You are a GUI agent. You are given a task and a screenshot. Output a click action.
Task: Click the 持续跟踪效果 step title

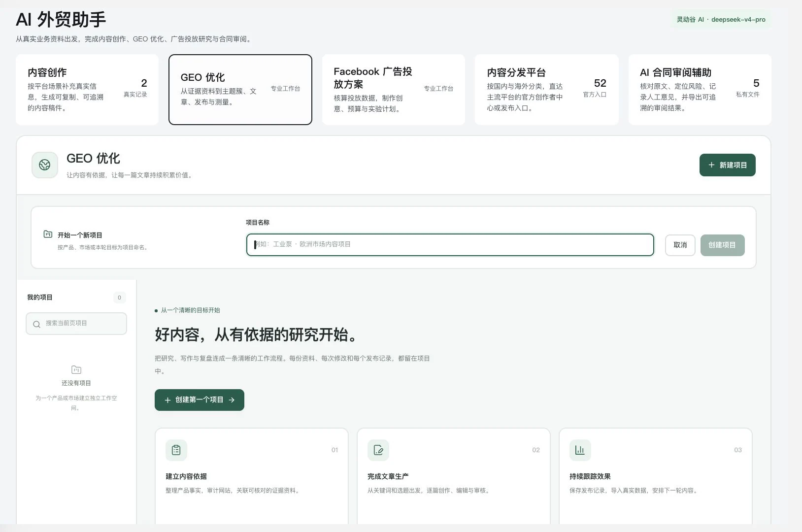590,477
